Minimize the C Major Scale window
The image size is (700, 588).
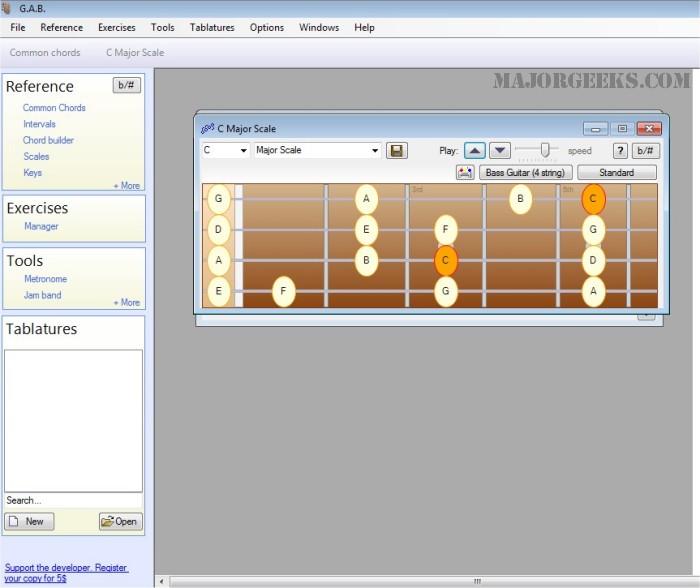595,129
